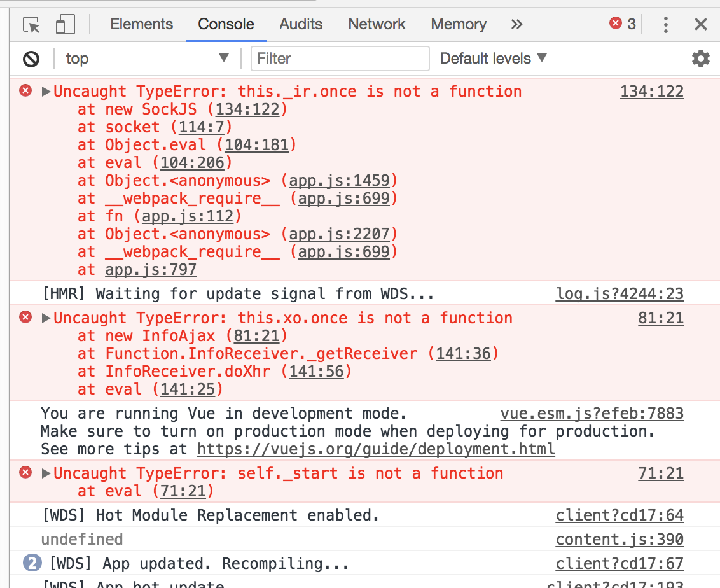Click the error count badge showing 3
Screen dimensions: 720x588
(x=623, y=24)
